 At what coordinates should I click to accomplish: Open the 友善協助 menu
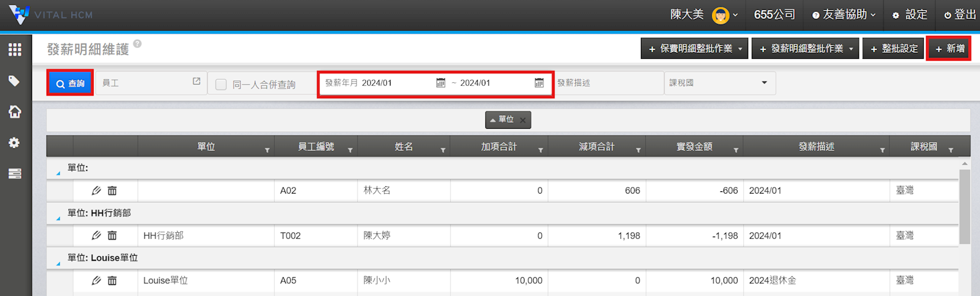[844, 15]
